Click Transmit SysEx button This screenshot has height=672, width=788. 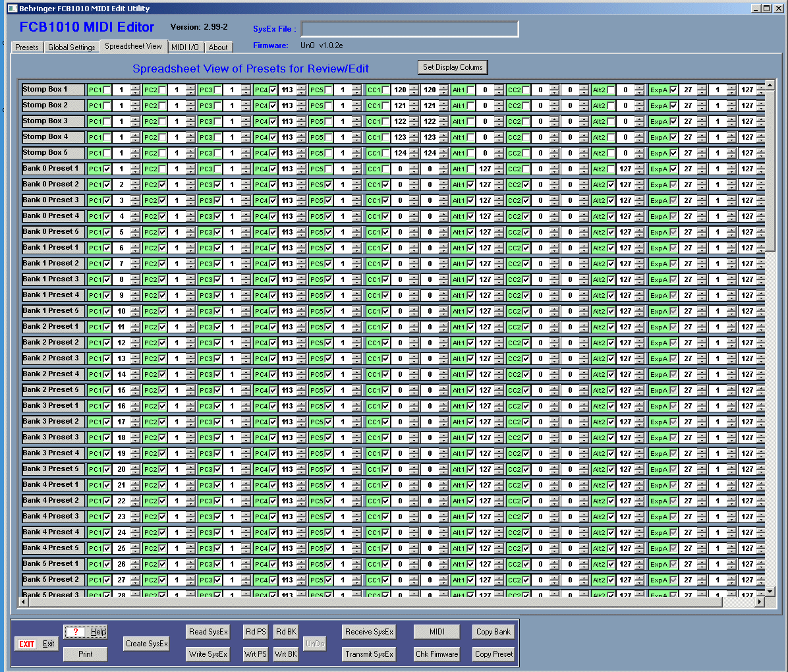[x=370, y=654]
